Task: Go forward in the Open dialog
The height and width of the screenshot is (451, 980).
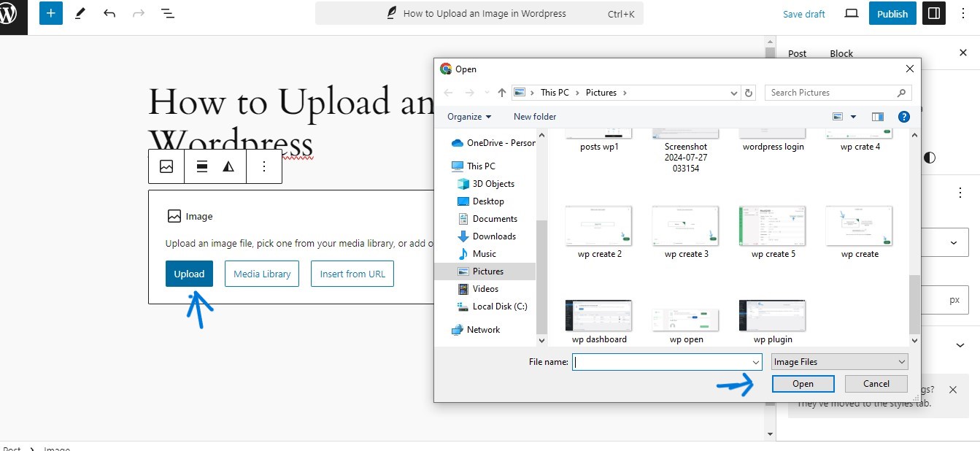Action: click(x=470, y=93)
